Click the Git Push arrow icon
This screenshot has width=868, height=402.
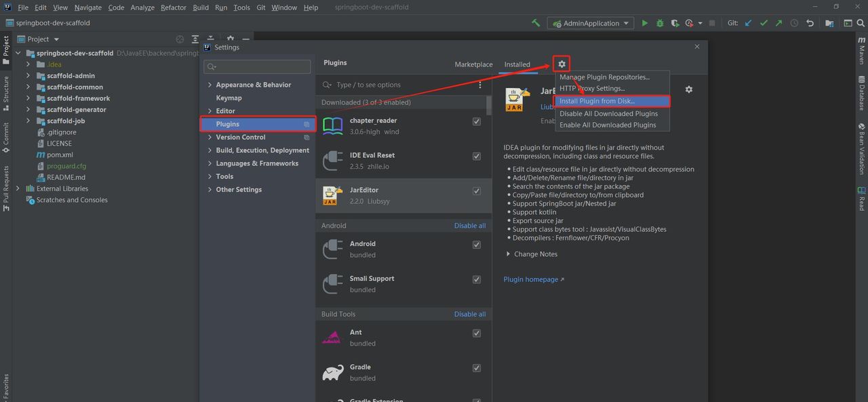(778, 23)
